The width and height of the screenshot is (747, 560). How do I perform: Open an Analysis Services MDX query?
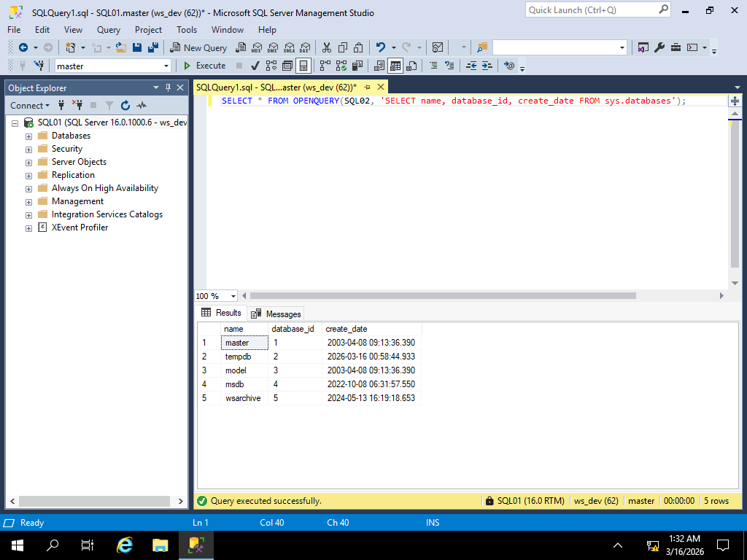pyautogui.click(x=257, y=47)
